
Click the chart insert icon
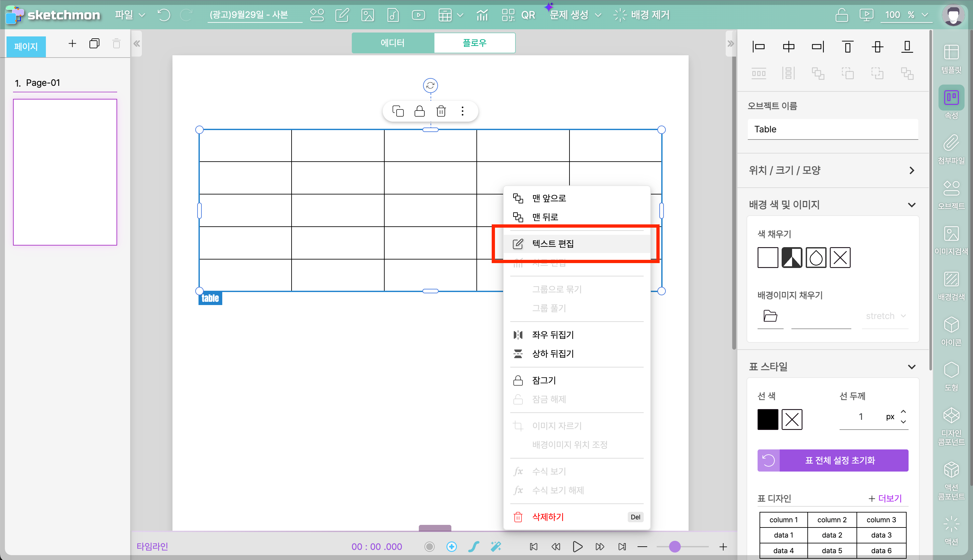click(482, 15)
